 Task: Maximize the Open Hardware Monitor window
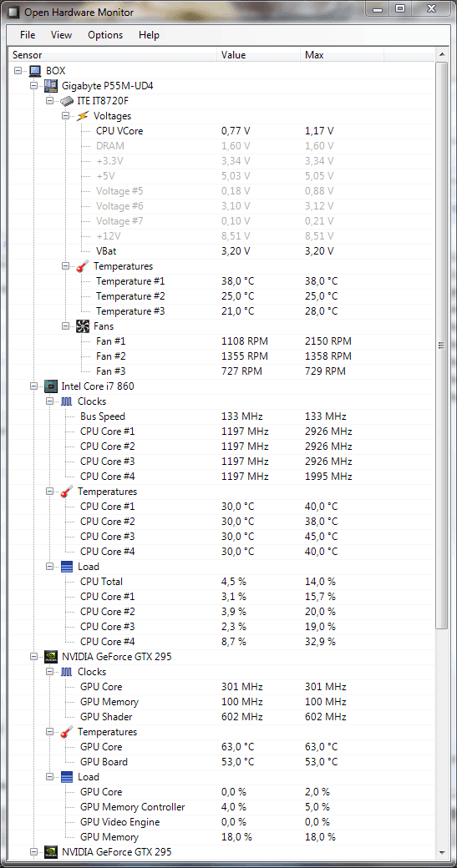click(x=400, y=8)
